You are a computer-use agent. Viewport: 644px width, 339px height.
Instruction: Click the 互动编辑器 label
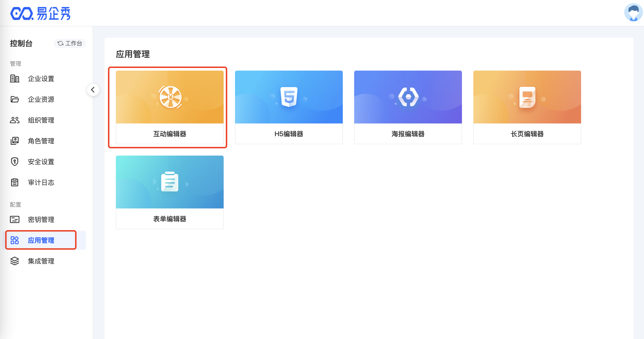click(170, 134)
